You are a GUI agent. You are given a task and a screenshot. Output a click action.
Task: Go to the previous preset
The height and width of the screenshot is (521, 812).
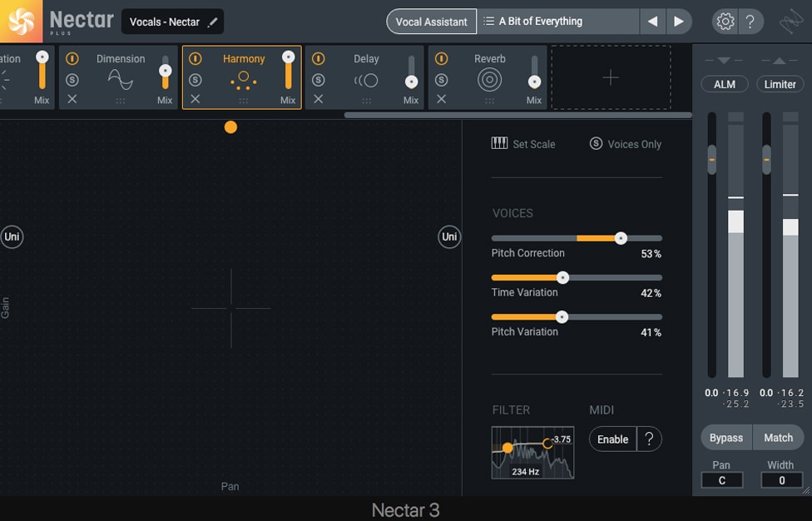pos(652,22)
